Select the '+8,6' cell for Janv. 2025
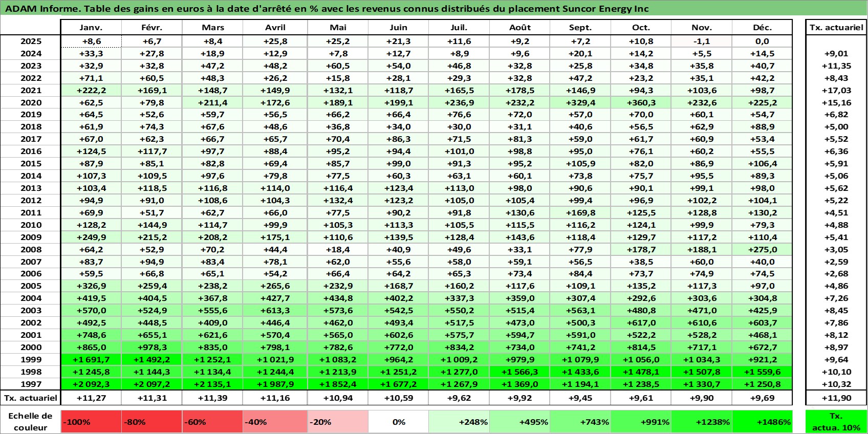 pyautogui.click(x=91, y=41)
